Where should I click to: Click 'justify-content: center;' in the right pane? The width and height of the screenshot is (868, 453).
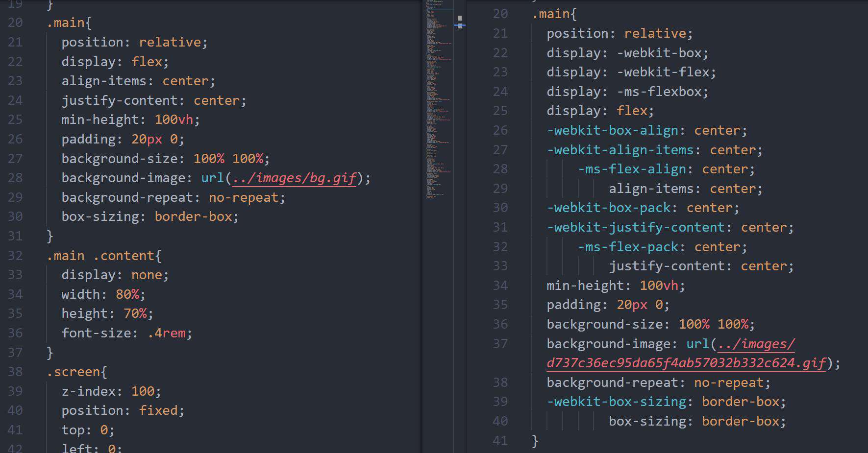click(x=701, y=266)
